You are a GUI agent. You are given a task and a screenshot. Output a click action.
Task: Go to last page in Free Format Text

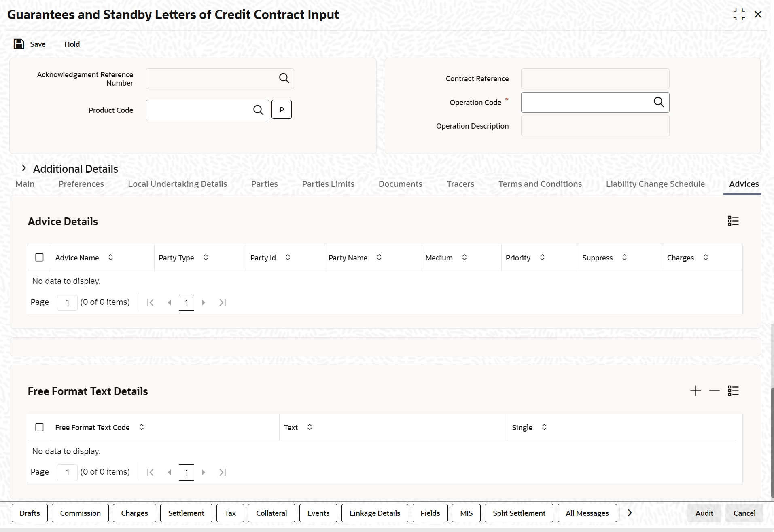[223, 472]
